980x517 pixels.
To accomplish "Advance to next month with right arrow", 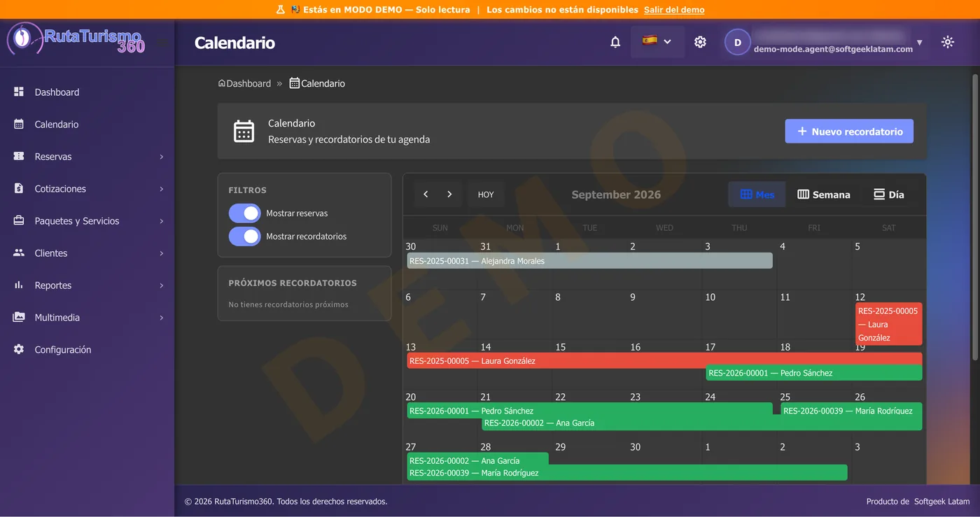I will [x=449, y=194].
